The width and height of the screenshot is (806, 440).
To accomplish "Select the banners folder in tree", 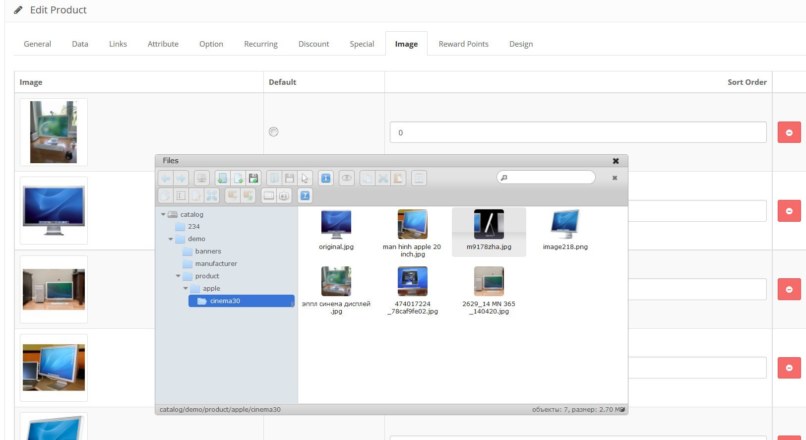I will point(207,251).
